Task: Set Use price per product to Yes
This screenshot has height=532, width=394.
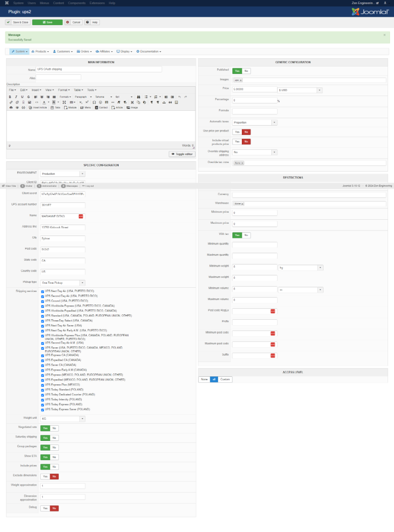Action: click(237, 132)
